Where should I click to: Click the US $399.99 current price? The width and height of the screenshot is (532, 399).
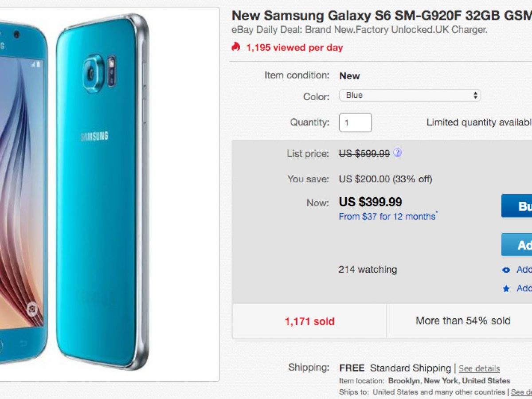click(371, 202)
